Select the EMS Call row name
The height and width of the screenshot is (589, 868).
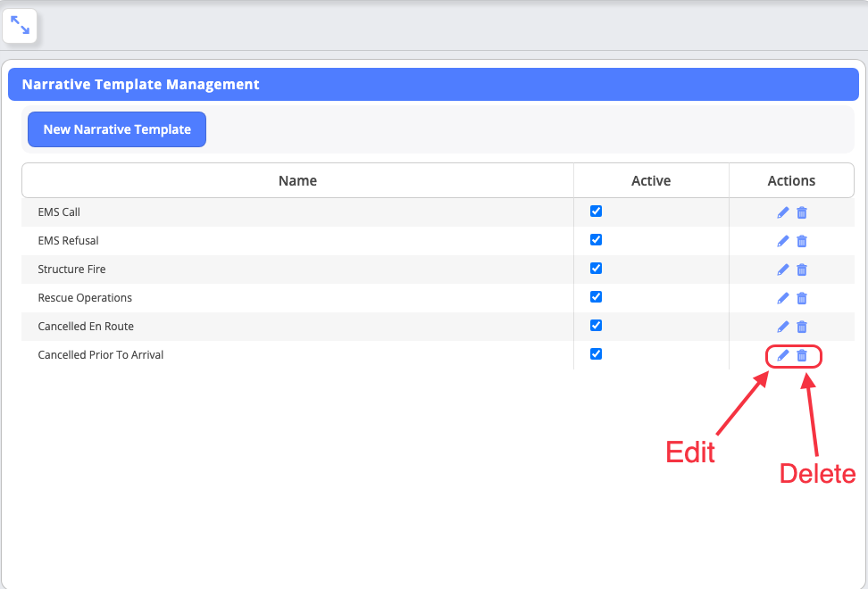pyautogui.click(x=59, y=212)
